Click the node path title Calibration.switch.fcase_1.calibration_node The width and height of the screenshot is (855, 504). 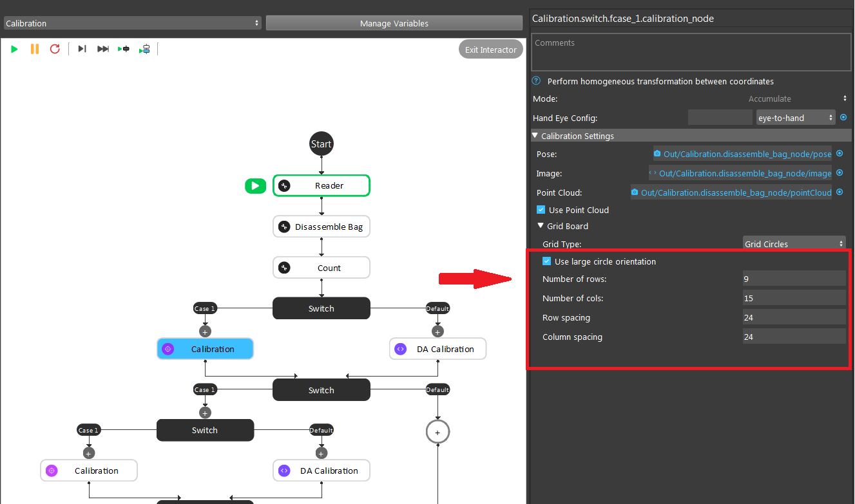[x=623, y=19]
